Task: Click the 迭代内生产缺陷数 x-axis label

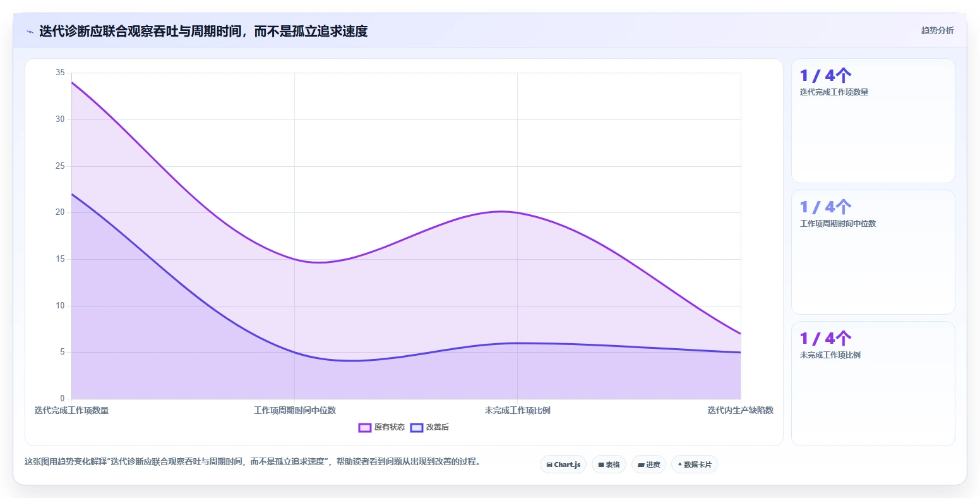Action: pos(740,411)
